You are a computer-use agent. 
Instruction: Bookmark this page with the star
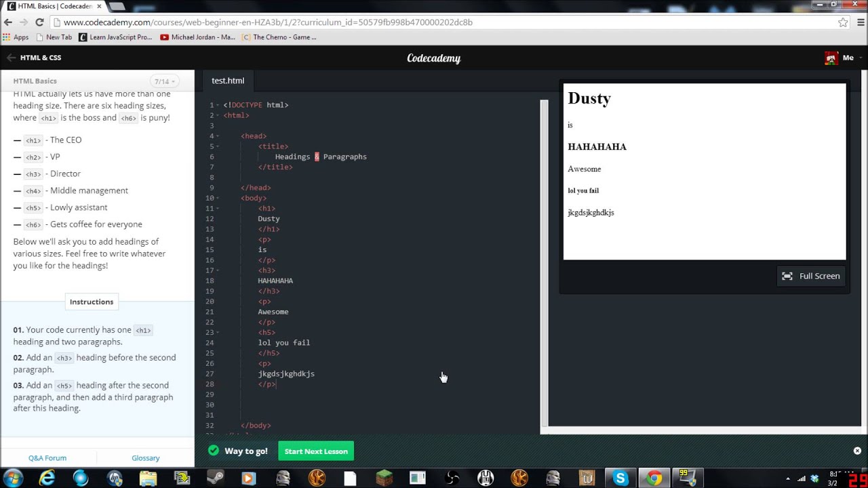tap(843, 22)
